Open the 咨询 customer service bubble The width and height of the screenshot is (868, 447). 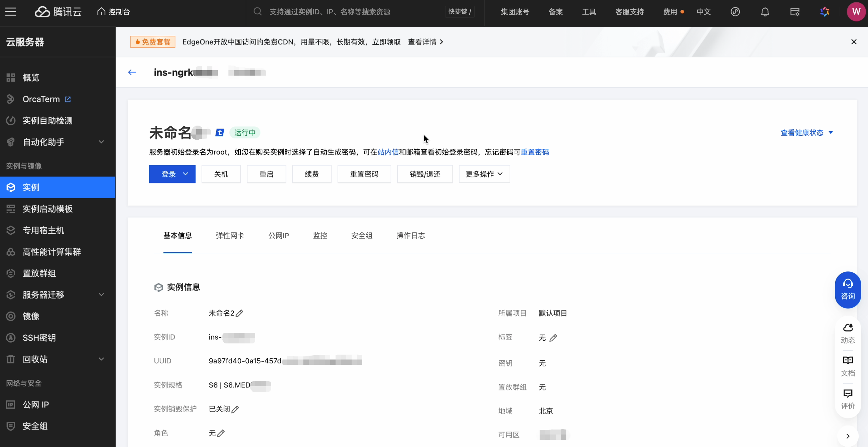point(847,290)
